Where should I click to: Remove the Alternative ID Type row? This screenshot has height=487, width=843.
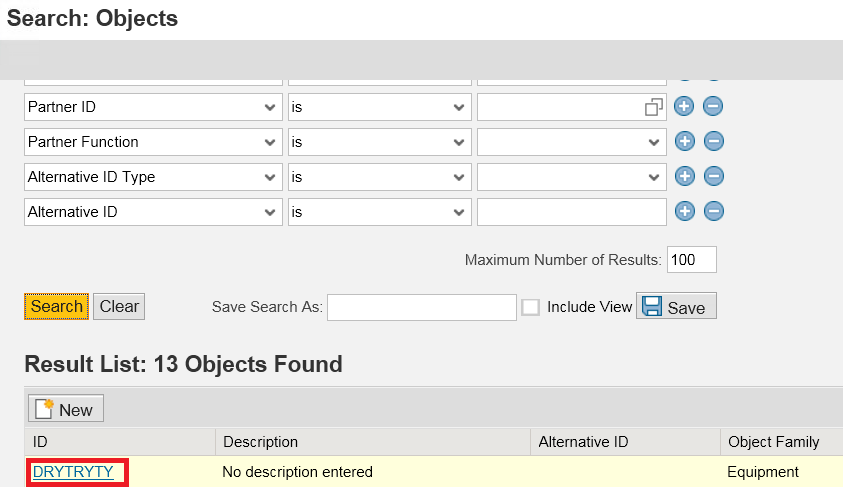(714, 176)
